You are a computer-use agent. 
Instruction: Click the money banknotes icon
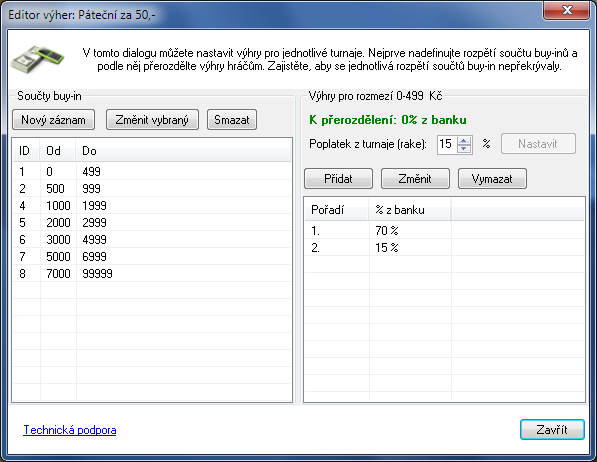pyautogui.click(x=37, y=59)
